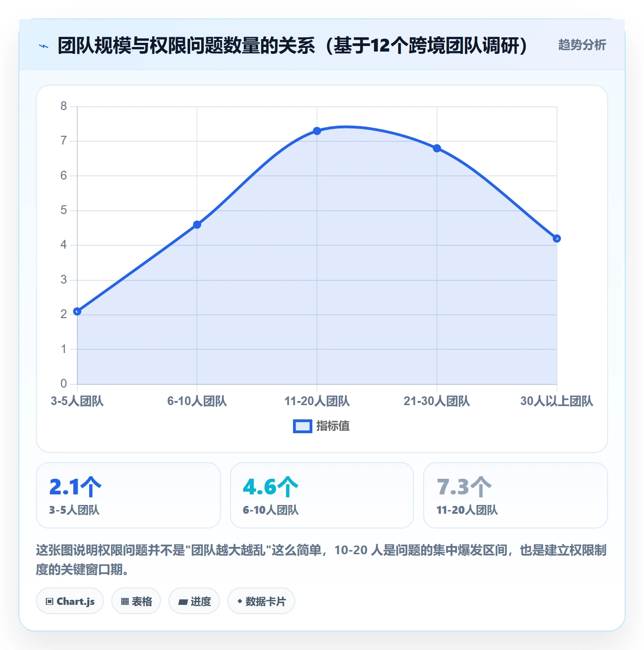Click the 3-5人团队 x-axis label
644x650 pixels.
pyautogui.click(x=77, y=401)
